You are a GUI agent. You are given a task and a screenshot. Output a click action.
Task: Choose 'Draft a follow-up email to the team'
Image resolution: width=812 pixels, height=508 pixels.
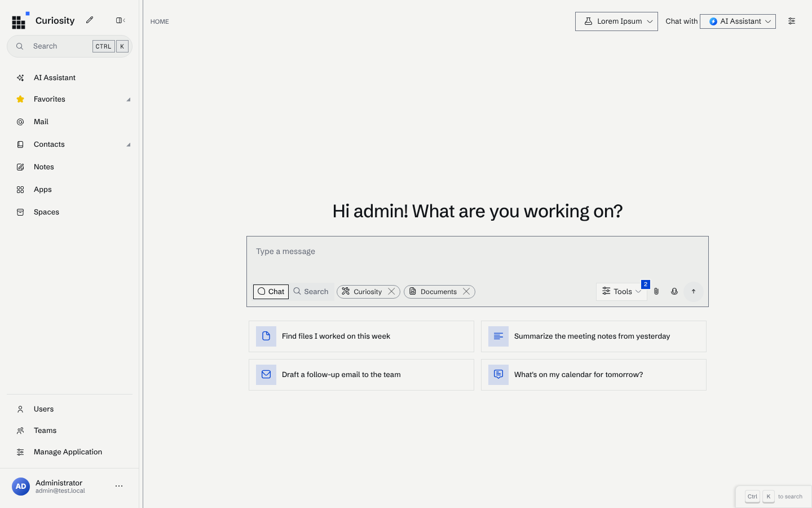(x=361, y=375)
